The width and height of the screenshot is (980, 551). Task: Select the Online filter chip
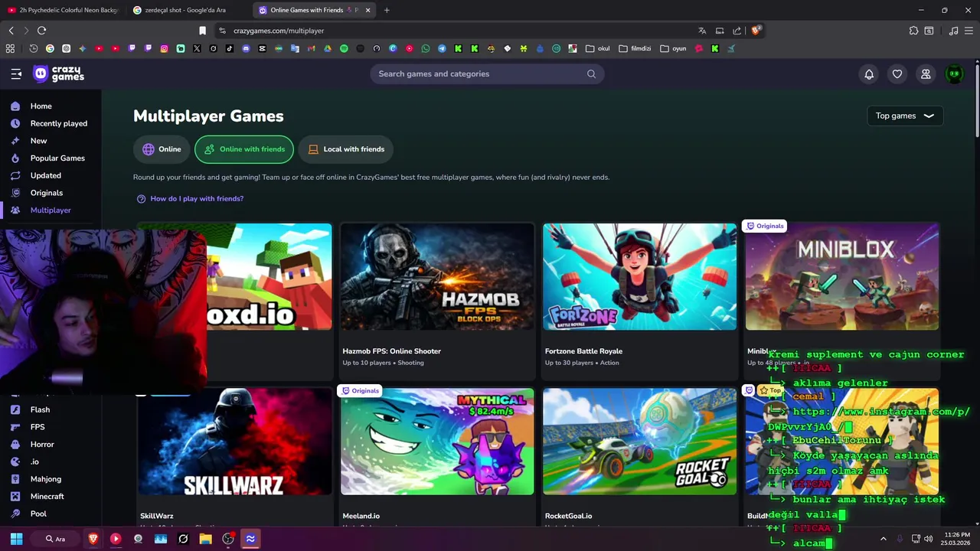click(162, 149)
